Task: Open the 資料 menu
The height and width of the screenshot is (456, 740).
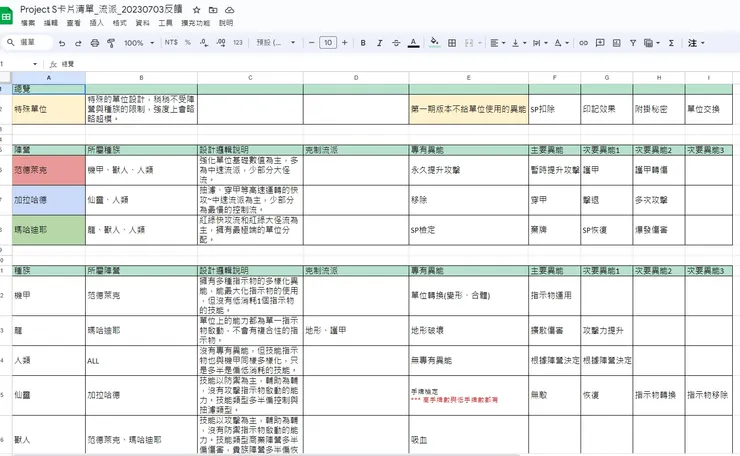Action: 142,23
